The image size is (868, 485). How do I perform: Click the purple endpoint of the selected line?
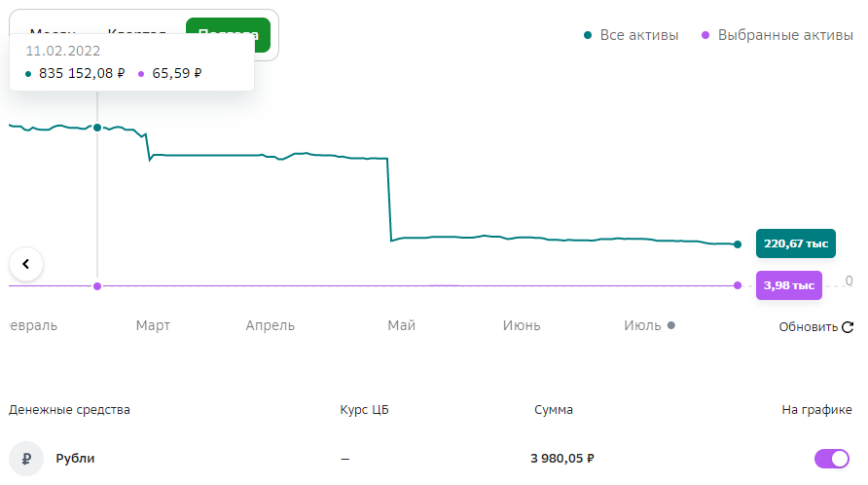738,285
